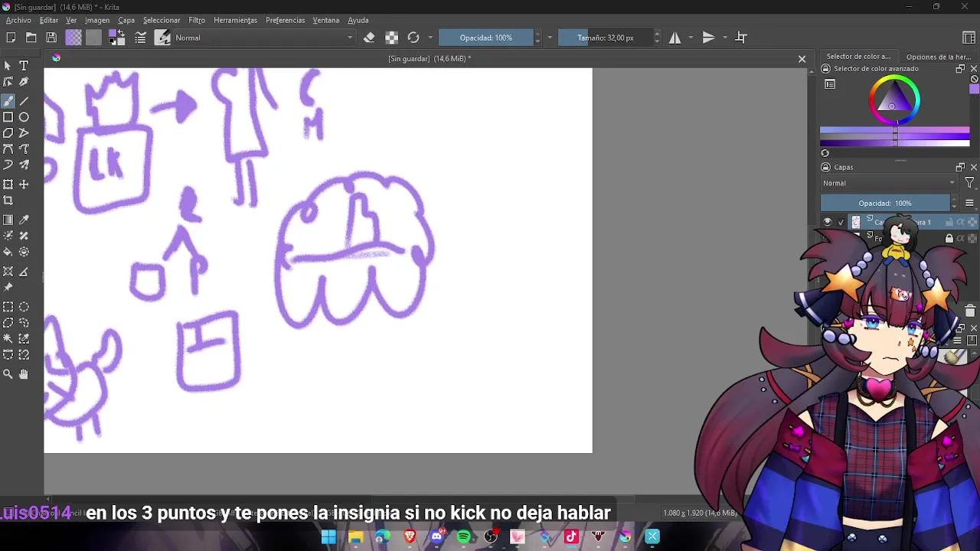This screenshot has width=980, height=551.
Task: Select the Reference Images pin tool
Action: pos(8,287)
